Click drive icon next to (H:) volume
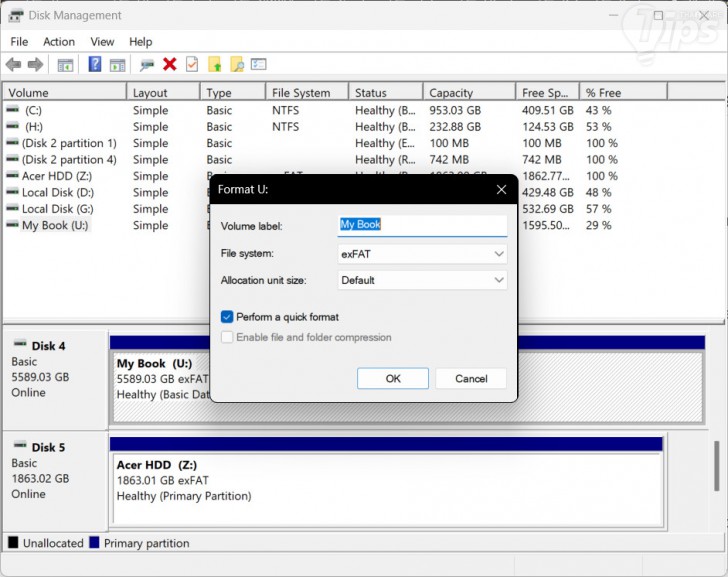Image resolution: width=728 pixels, height=577 pixels. point(13,126)
